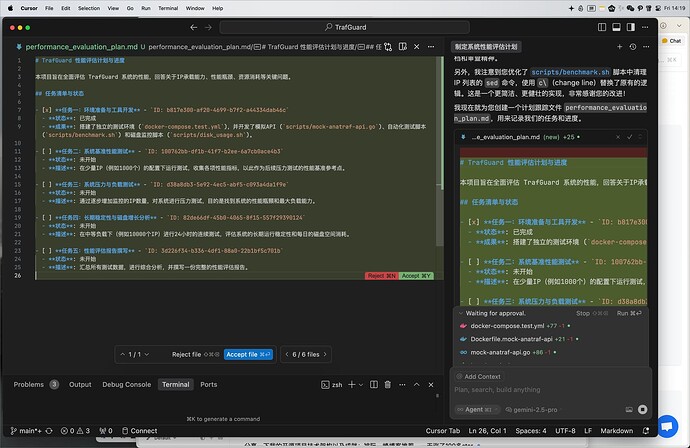Close the performance_evaluation_plan.md editor tab
This screenshot has width=690, height=448.
(x=417, y=47)
